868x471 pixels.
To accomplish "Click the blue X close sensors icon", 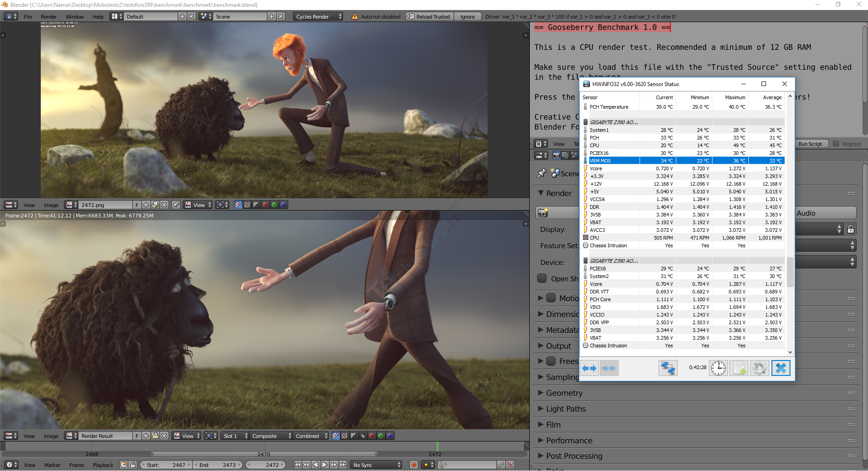I will pyautogui.click(x=781, y=368).
